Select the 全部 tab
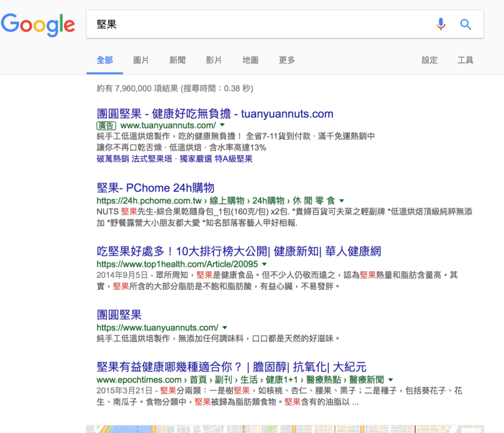Screen dimensions: 504x433 (x=105, y=60)
